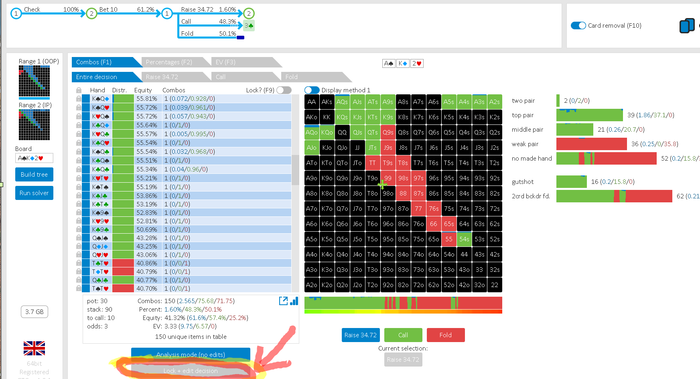Click Analysis mode (no edits) button
The height and width of the screenshot is (379, 700).
(x=191, y=354)
